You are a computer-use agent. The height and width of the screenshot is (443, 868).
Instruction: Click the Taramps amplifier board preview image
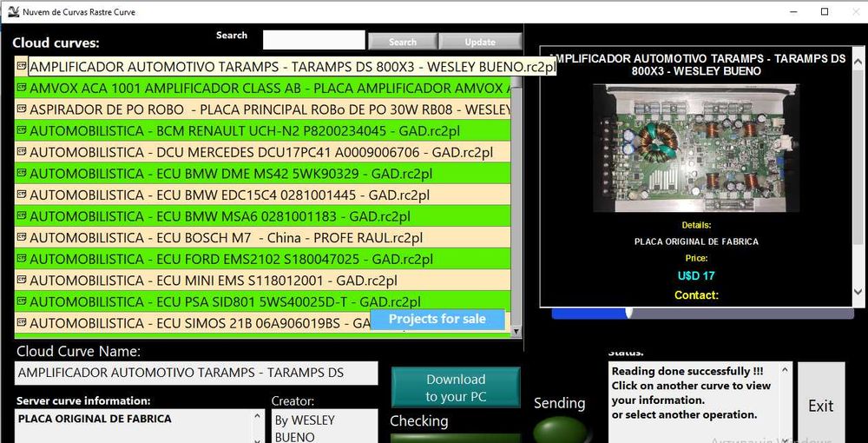tap(696, 148)
